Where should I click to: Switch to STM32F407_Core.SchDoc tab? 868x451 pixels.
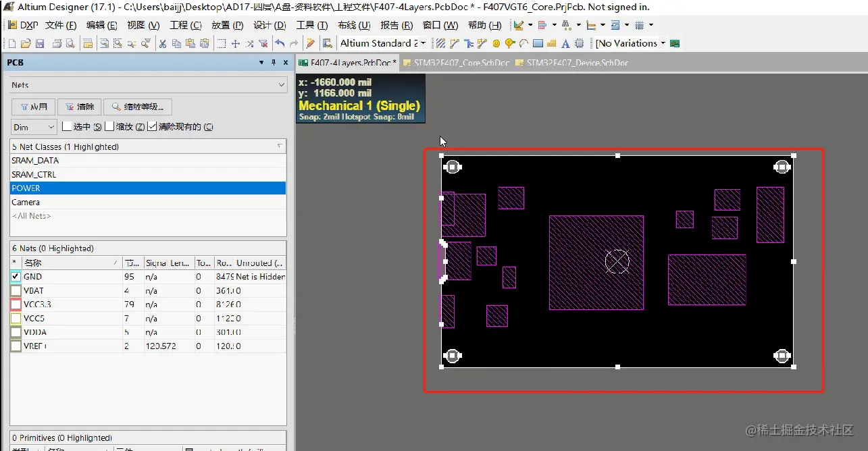click(x=457, y=63)
